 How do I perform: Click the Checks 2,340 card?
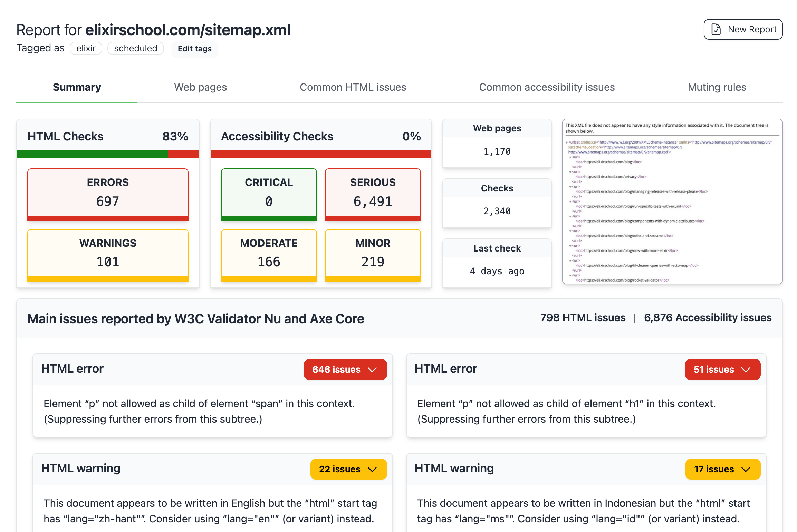[x=497, y=203]
